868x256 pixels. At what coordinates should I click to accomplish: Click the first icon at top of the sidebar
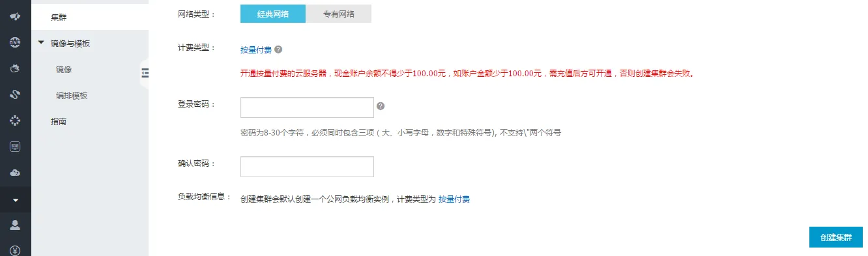point(15,16)
